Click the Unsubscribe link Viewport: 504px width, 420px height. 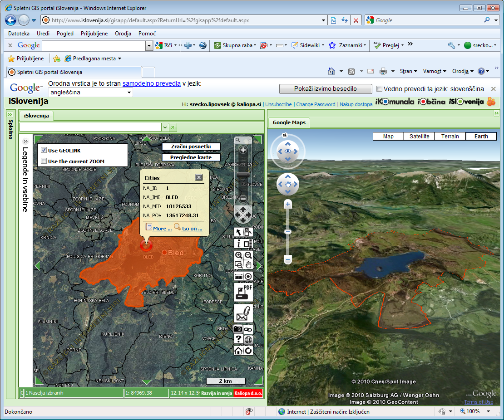point(278,104)
